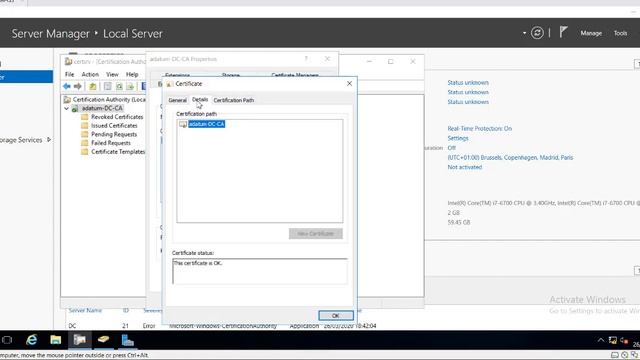Open the Server Manager notifications flag
Image resolution: width=640 pixels, height=360 pixels.
pyautogui.click(x=563, y=32)
